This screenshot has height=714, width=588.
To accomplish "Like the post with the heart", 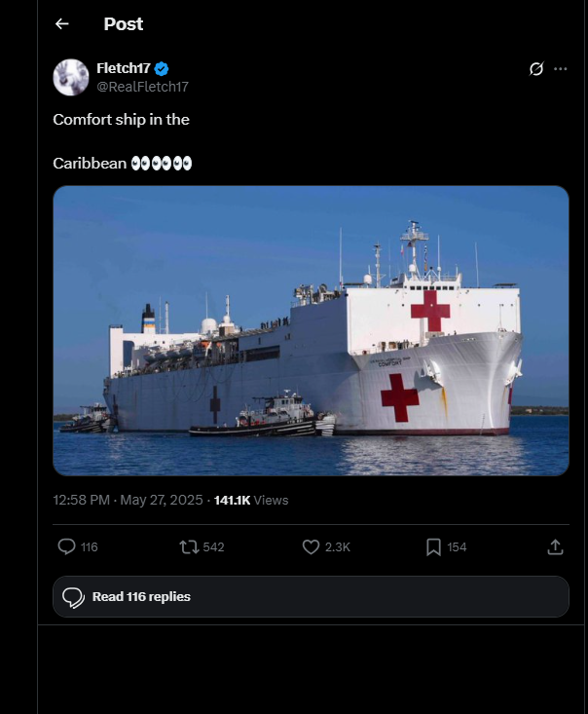I will pyautogui.click(x=312, y=547).
